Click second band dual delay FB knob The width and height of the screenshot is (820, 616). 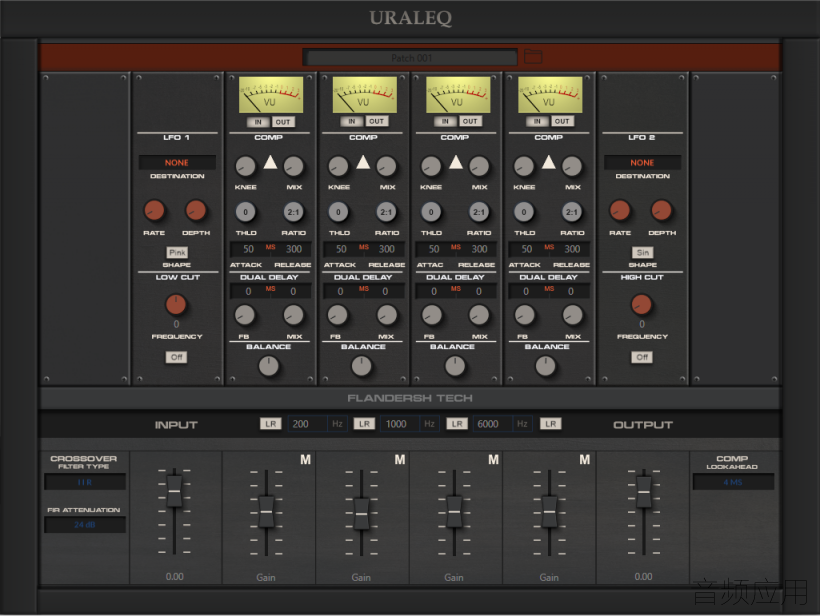click(x=338, y=315)
